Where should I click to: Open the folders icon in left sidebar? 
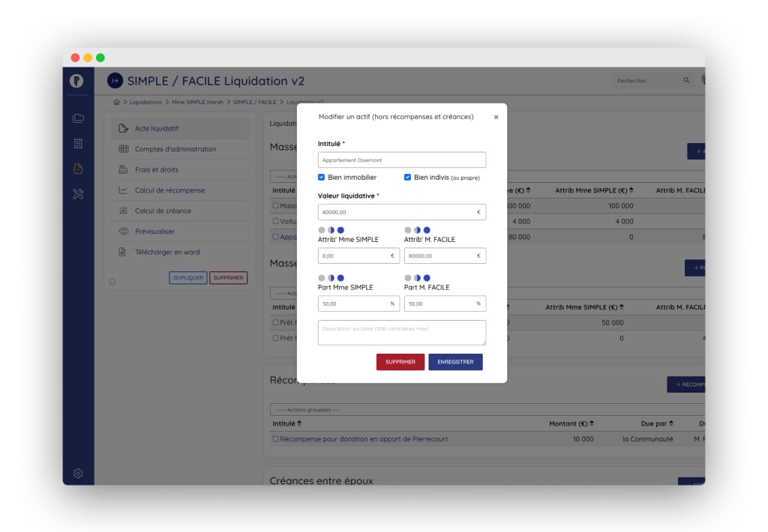[x=78, y=118]
